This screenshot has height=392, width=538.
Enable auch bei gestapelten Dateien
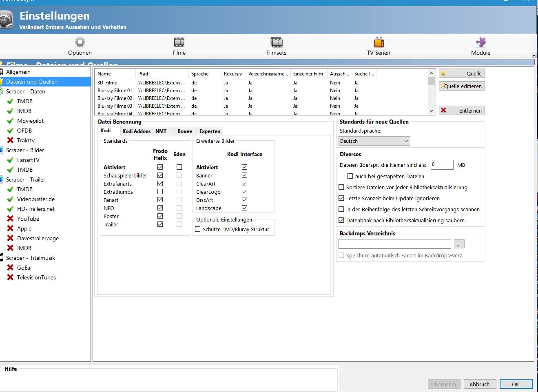[350, 176]
